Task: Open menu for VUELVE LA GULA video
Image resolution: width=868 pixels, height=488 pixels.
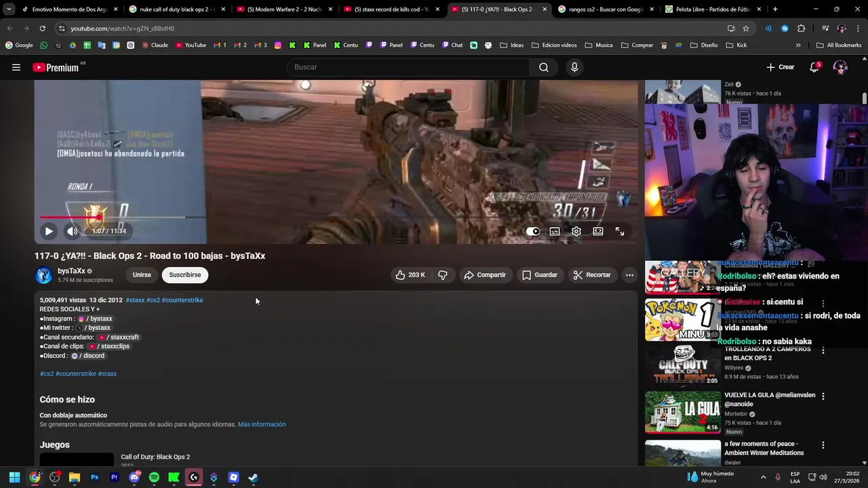Action: (x=823, y=396)
